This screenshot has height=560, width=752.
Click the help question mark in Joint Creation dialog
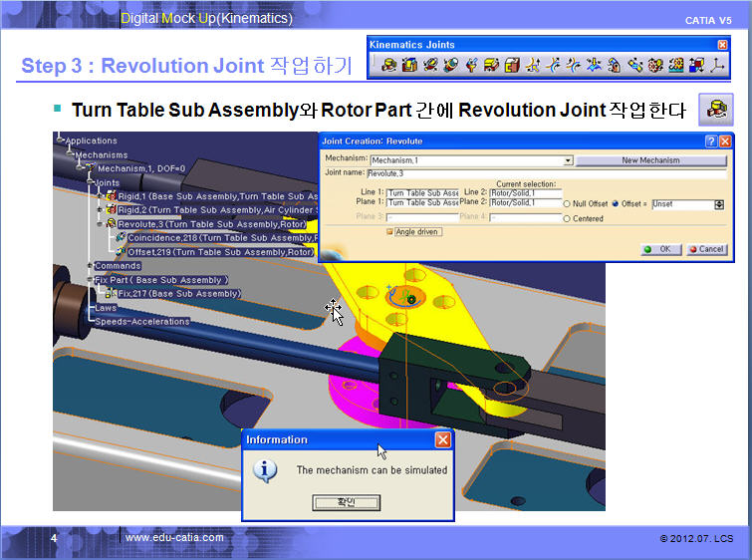[709, 141]
